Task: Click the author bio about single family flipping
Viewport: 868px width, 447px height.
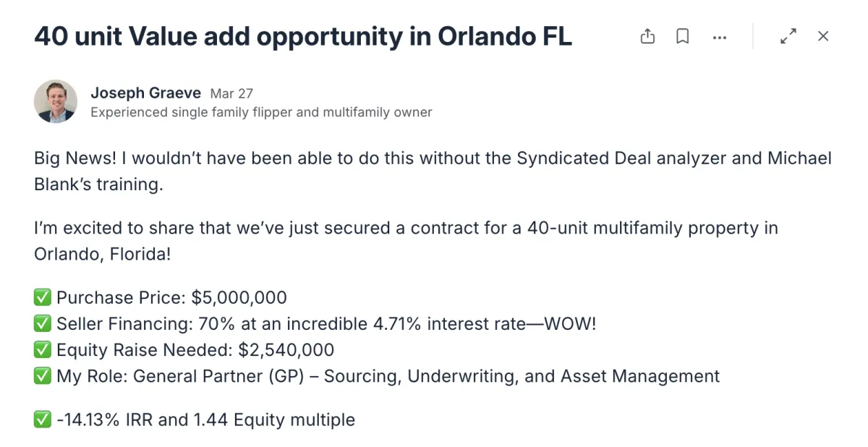Action: point(261,112)
